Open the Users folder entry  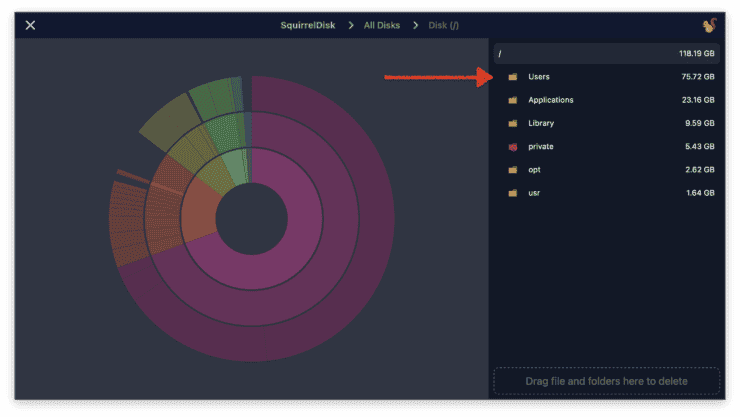click(539, 77)
